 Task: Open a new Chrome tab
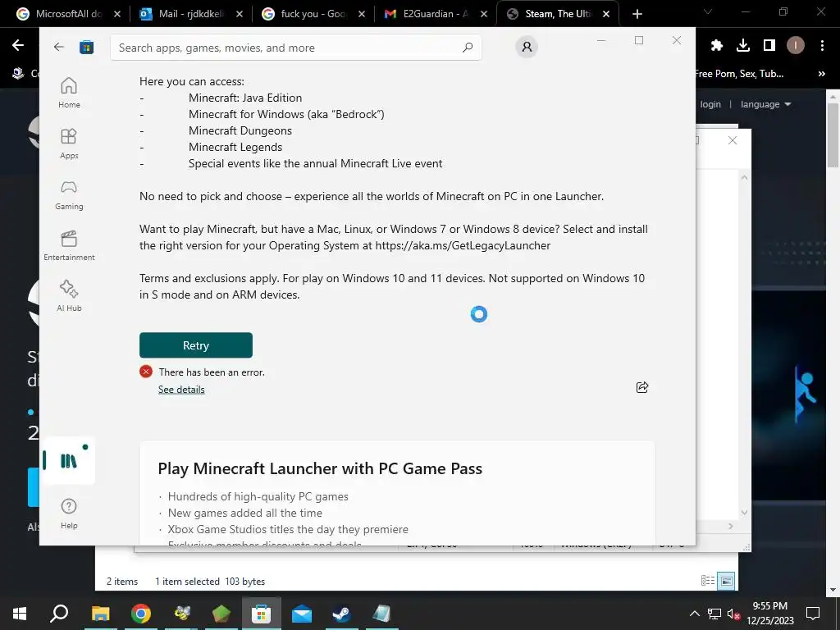pyautogui.click(x=637, y=14)
